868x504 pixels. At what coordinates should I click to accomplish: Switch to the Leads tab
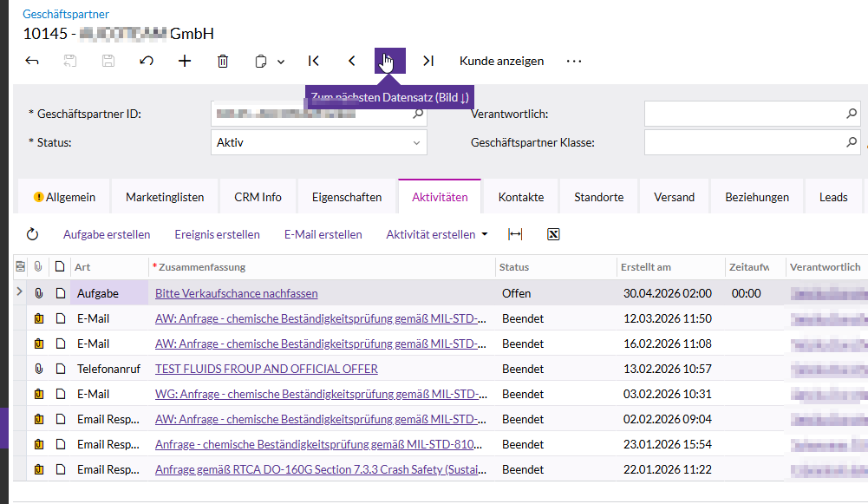[x=833, y=197]
